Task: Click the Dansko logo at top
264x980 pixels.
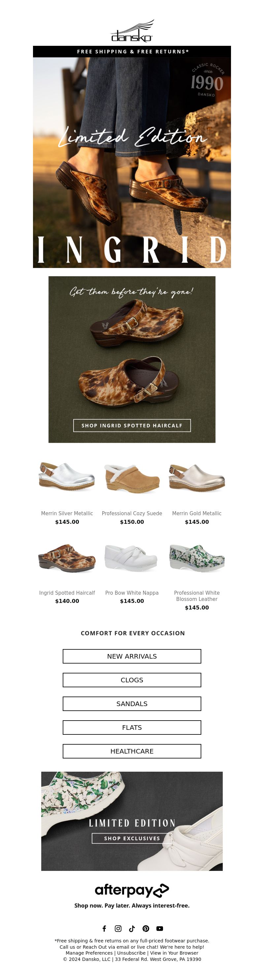Action: tap(132, 31)
